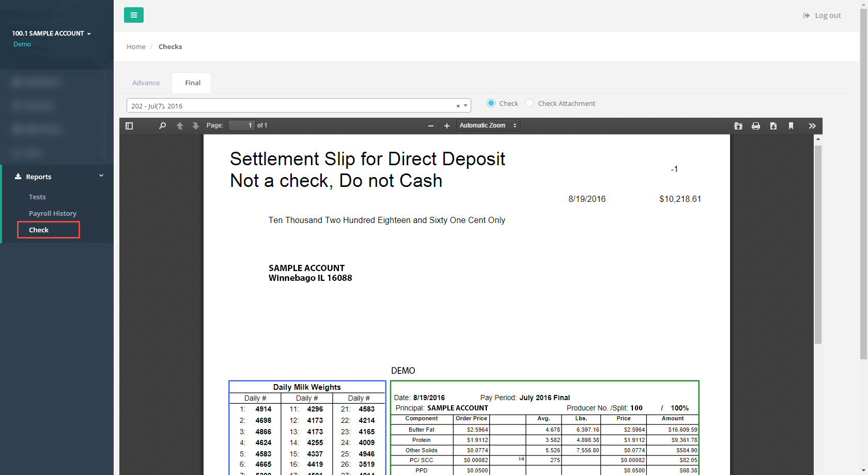Click the July 2016 Final pay period text
This screenshot has height=475, width=868.
click(545, 398)
